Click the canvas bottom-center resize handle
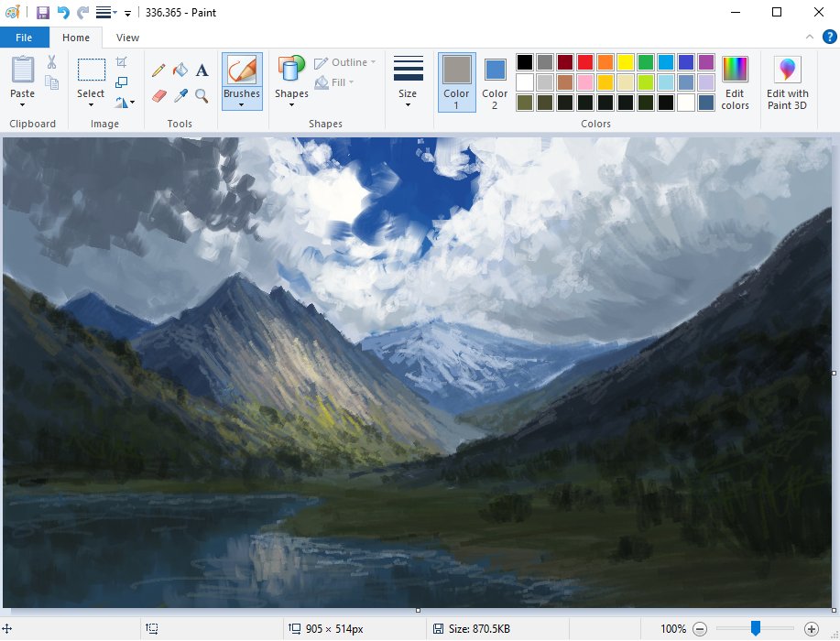The width and height of the screenshot is (840, 641). [418, 610]
